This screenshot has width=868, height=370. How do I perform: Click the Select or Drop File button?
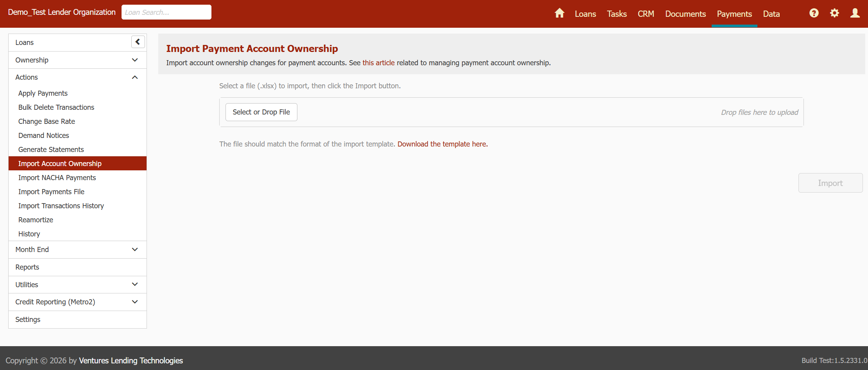(261, 112)
